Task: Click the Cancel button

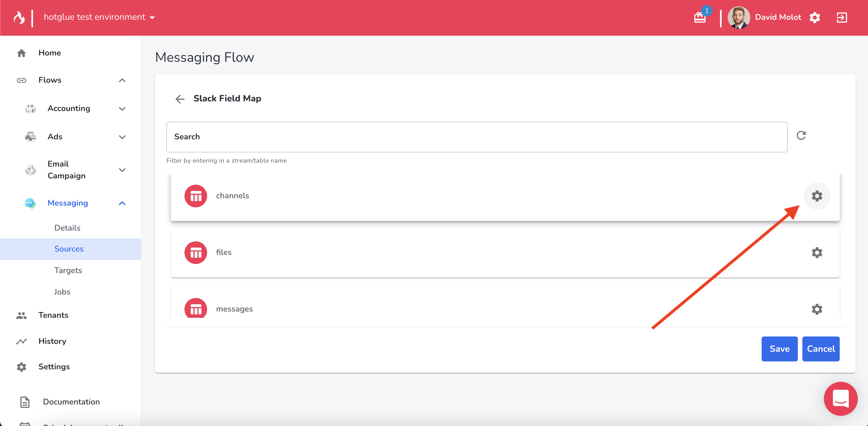Action: tap(820, 349)
